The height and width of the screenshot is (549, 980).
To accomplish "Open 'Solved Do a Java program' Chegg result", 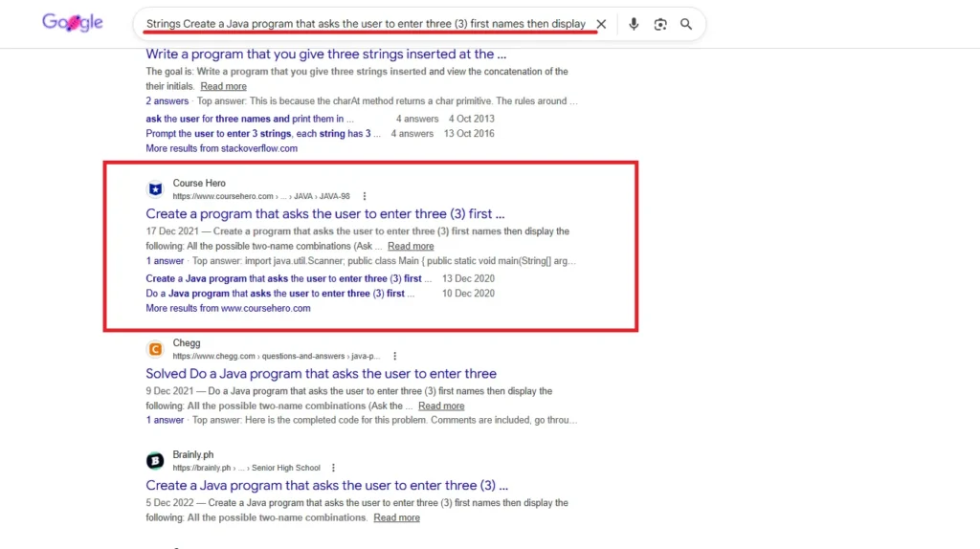I will coord(321,374).
